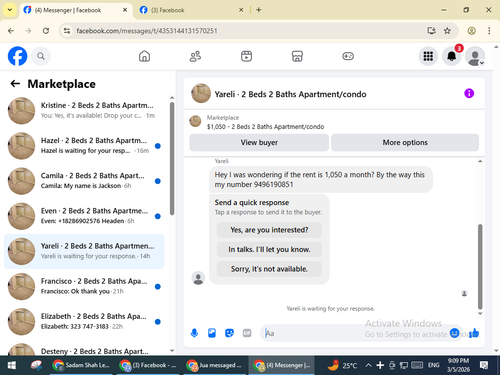This screenshot has height=375, width=500.
Task: Choose a GIF icon in composer
Action: coord(247,333)
